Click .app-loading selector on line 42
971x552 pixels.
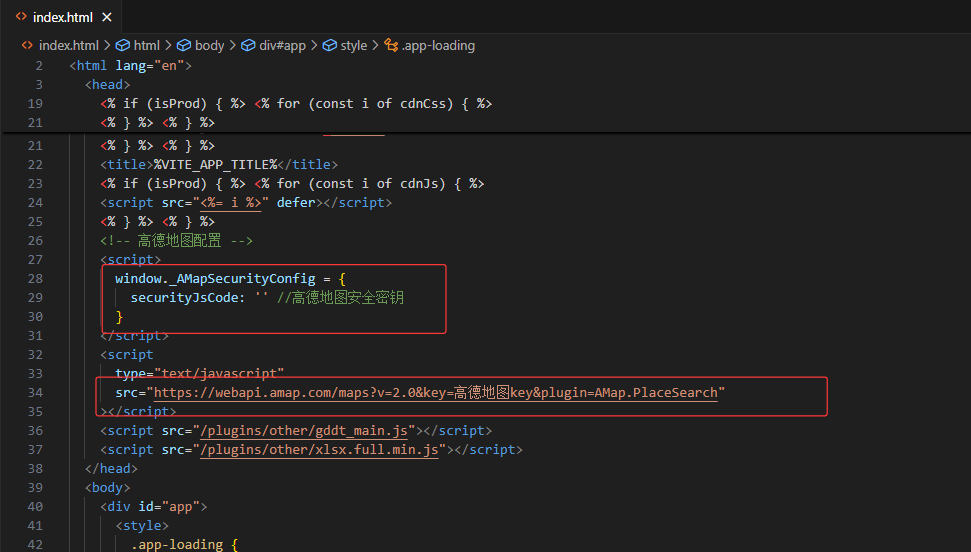pos(177,545)
